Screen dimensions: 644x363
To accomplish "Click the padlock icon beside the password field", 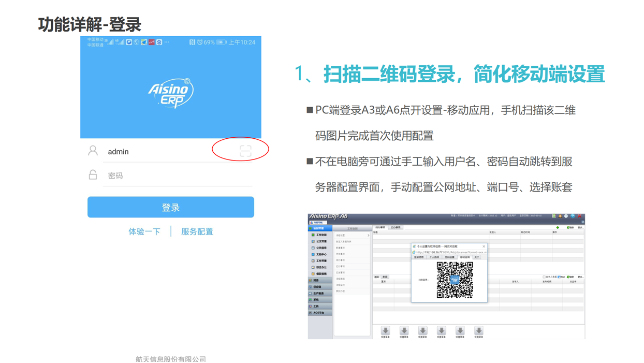I will click(x=93, y=175).
